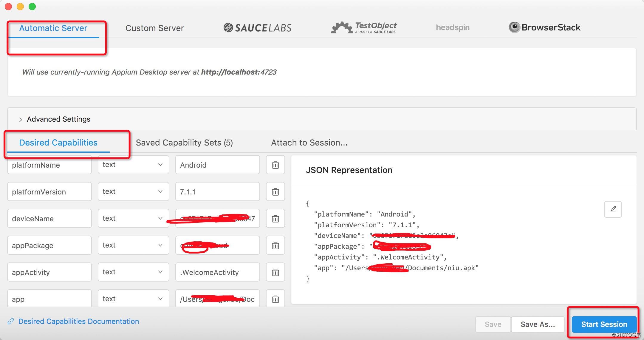Remove the appPackage capability with trash icon
The height and width of the screenshot is (340, 644).
tap(275, 245)
